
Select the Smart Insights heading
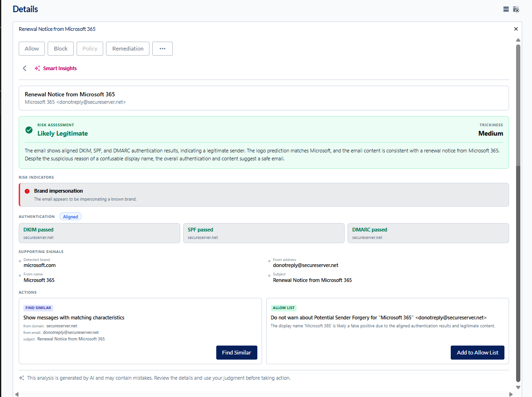coord(60,68)
